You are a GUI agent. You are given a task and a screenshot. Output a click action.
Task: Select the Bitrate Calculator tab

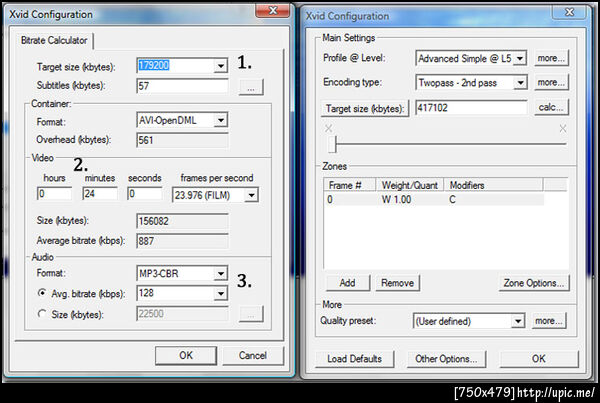(x=54, y=41)
